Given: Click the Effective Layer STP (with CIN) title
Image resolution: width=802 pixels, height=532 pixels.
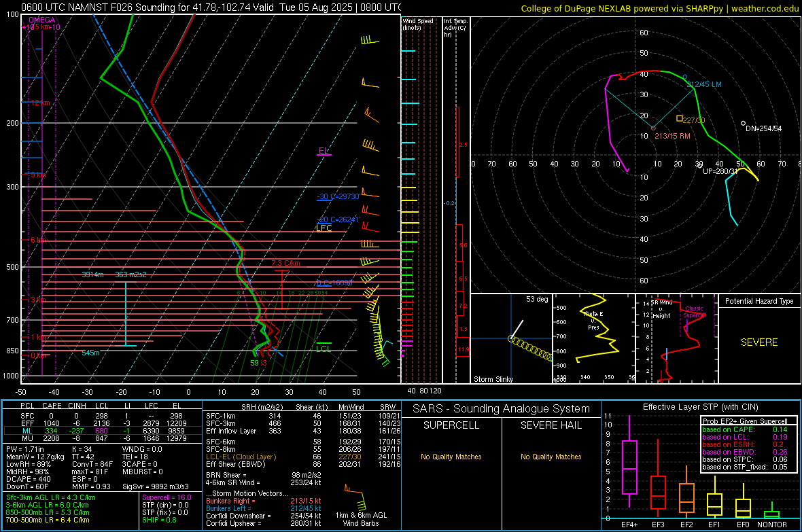Looking at the screenshot, I should click(x=700, y=407).
